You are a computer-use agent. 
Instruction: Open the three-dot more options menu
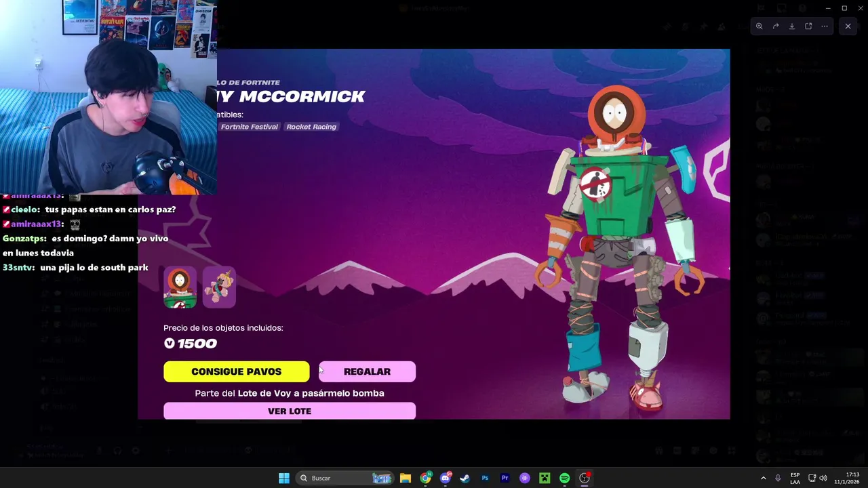pyautogui.click(x=825, y=26)
